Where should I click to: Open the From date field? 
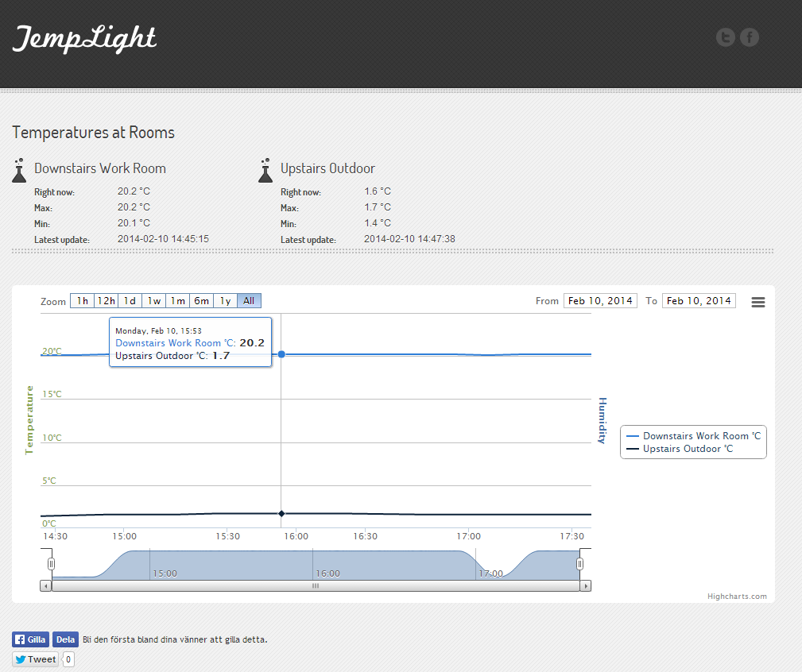click(x=600, y=301)
